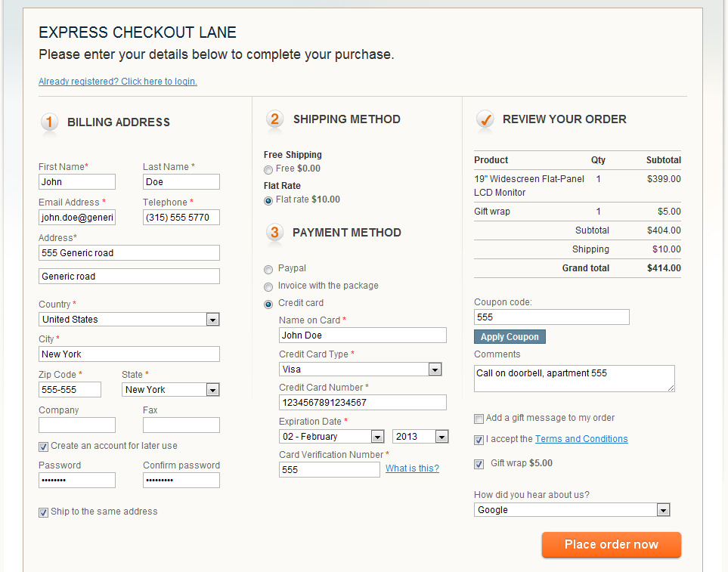Click the Shipping $10.00 value
728x572 pixels.
click(667, 249)
